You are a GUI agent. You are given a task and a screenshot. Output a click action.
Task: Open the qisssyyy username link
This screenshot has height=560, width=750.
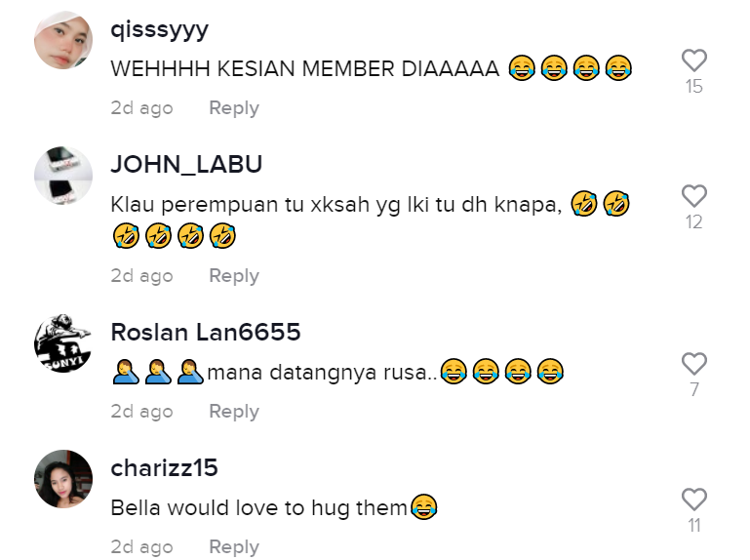point(159,30)
